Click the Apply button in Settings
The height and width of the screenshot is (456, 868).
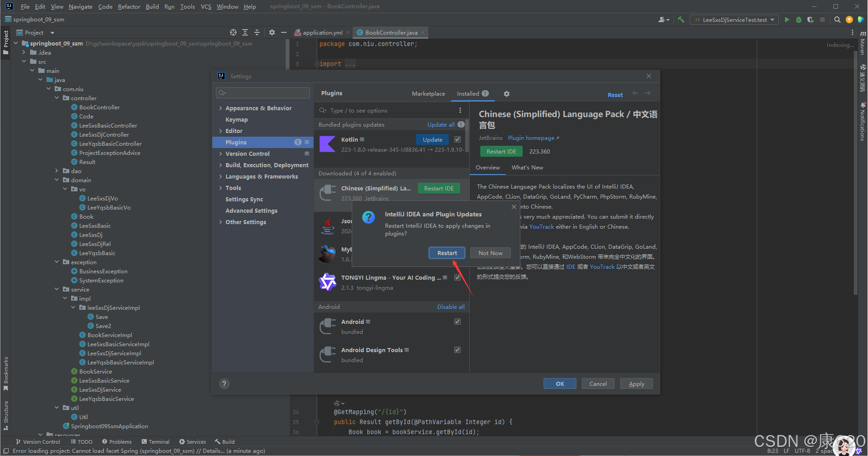[637, 384]
